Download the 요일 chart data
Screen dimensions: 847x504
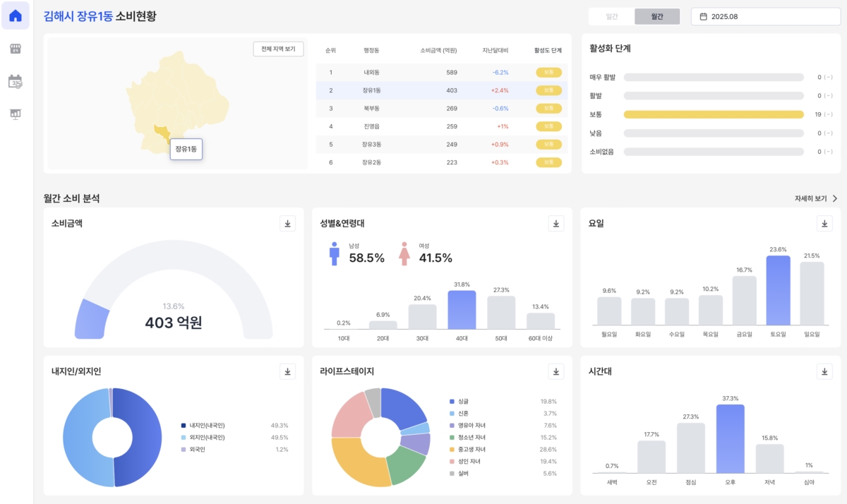click(824, 224)
